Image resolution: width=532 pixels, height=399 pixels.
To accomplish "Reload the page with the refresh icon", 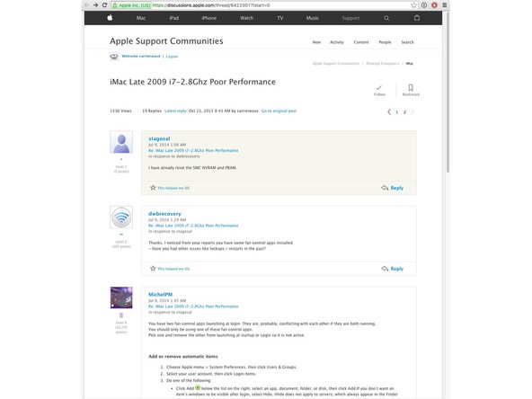I will pos(104,5).
